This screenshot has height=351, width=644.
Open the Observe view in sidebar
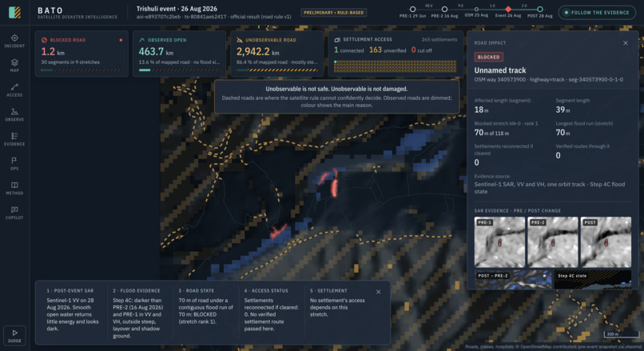[x=14, y=114]
